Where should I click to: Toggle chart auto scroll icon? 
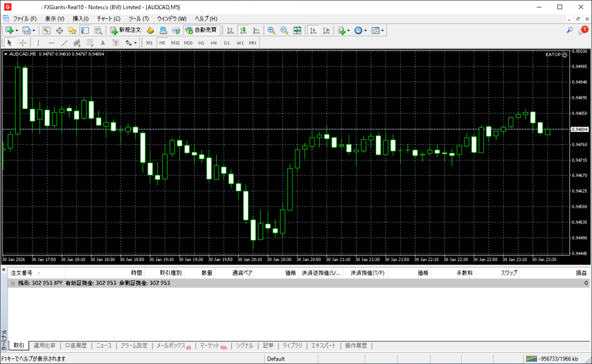click(x=313, y=30)
